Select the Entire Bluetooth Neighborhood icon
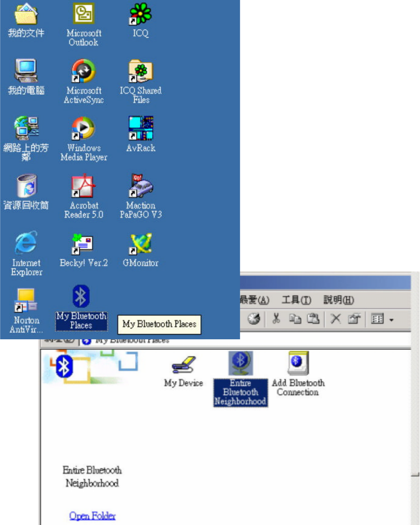Image resolution: width=420 pixels, height=525 pixels. pos(240,379)
